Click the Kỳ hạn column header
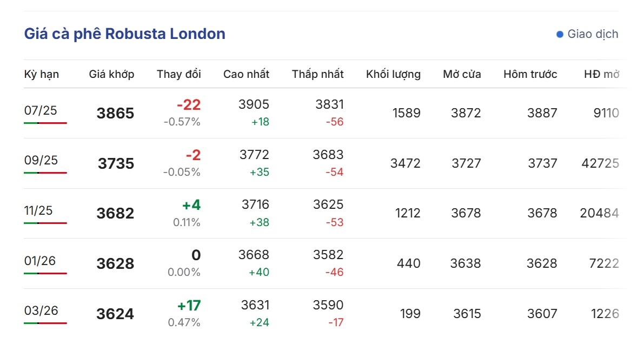This screenshot has height=337, width=644. click(x=42, y=75)
